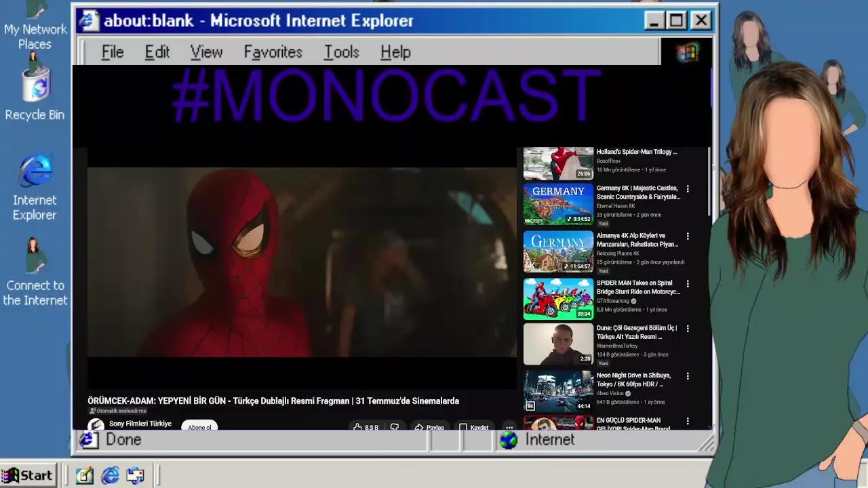Open options menu for SPIDER MAN Spiral Bridge video
This screenshot has height=488, width=868.
tap(688, 284)
